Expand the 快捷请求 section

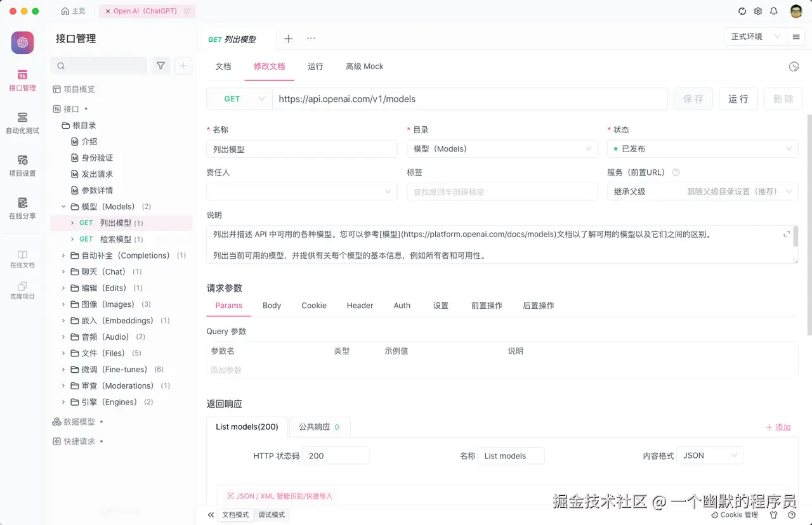[102, 441]
